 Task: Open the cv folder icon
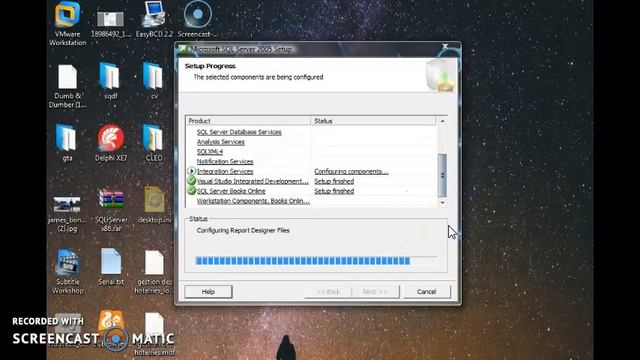pyautogui.click(x=154, y=81)
